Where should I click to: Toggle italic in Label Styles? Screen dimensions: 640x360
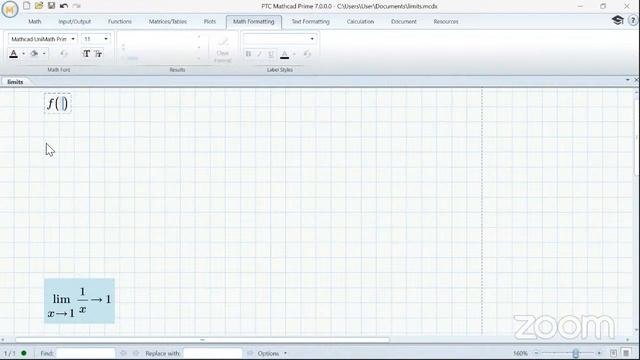[260, 54]
